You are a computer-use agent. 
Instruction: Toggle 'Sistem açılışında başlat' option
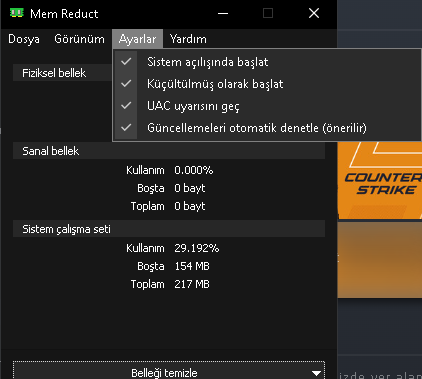click(267, 62)
